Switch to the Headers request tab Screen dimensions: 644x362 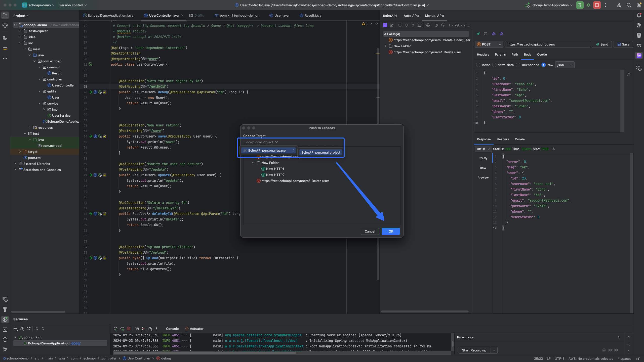tap(483, 55)
